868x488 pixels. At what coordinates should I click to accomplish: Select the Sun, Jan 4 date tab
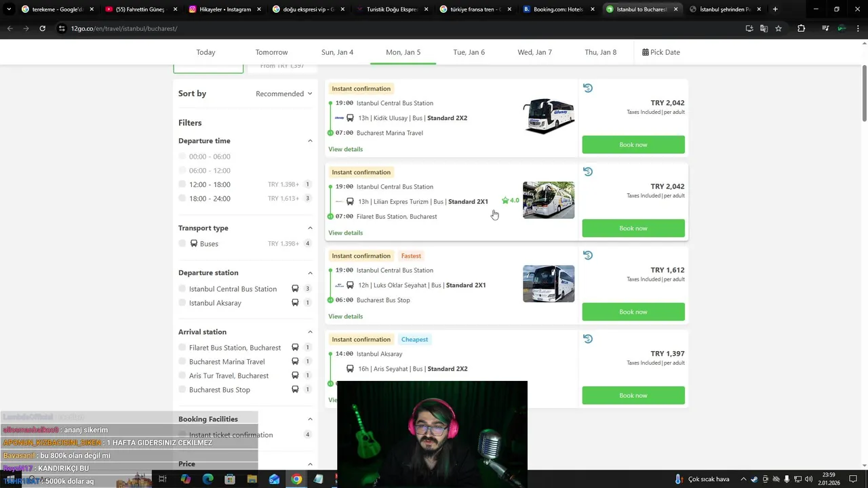click(337, 52)
